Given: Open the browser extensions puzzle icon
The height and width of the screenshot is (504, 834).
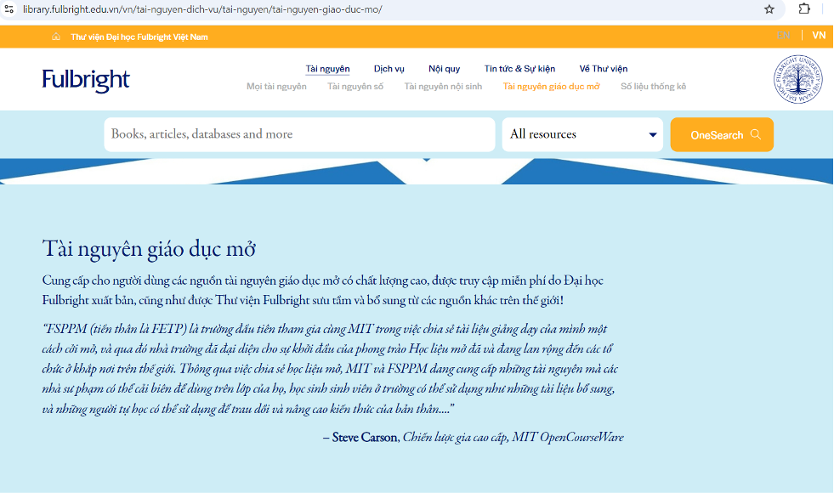Looking at the screenshot, I should 804,8.
